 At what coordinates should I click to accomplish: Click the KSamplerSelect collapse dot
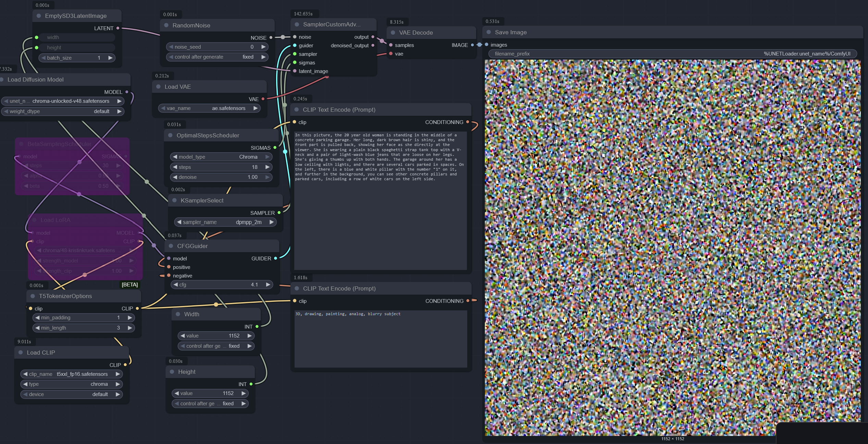(x=174, y=200)
